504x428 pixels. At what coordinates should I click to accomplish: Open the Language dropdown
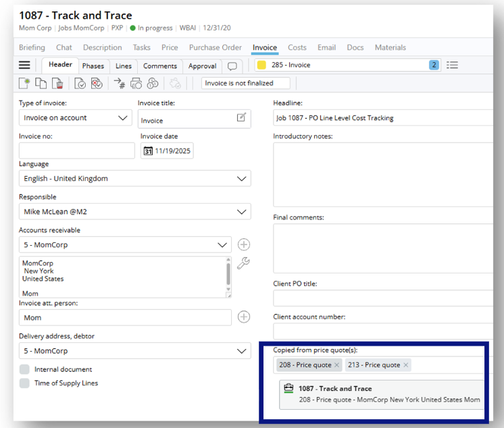click(242, 179)
